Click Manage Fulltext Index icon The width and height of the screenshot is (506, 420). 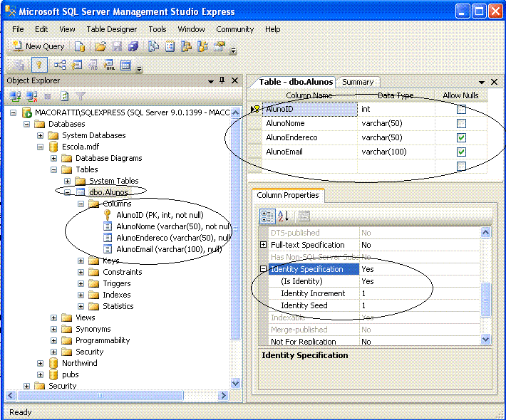tap(93, 65)
